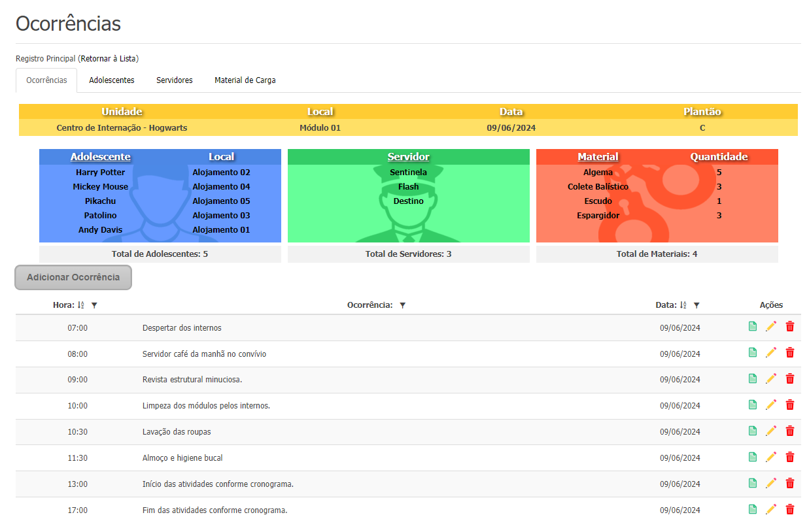Open the Adolescente header link in blue card
Image resolution: width=809 pixels, height=532 pixels.
100,157
